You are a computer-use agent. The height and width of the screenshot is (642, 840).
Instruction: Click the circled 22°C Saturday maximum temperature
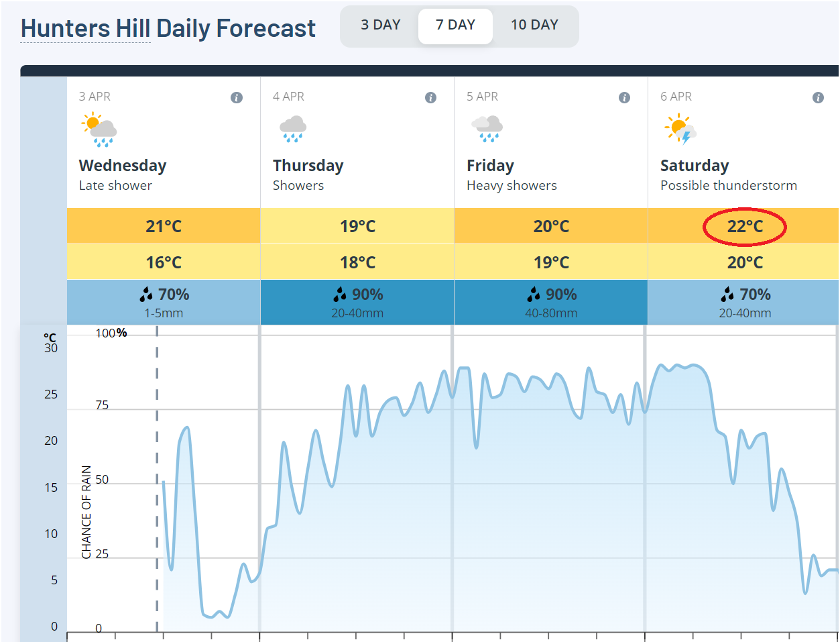(x=745, y=227)
